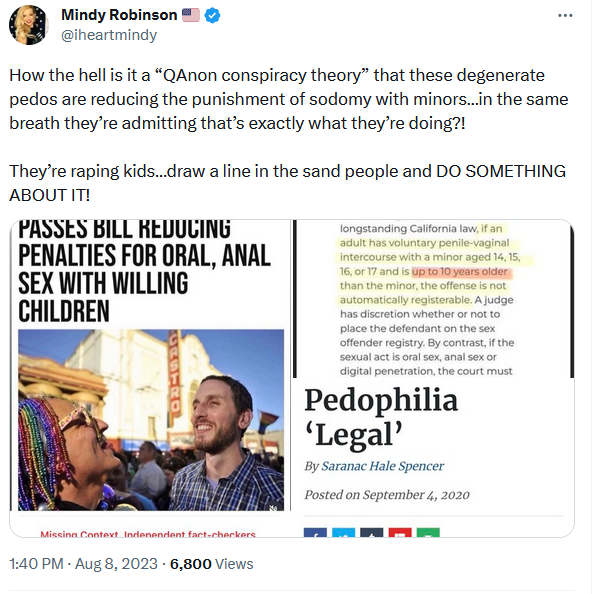Click the green email share square
This screenshot has width=594, height=594.
(x=428, y=532)
